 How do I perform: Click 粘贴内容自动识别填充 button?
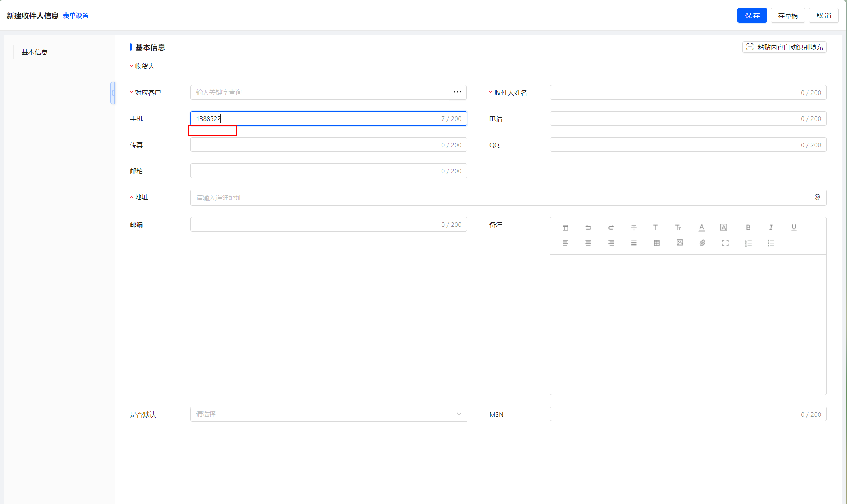(x=784, y=47)
